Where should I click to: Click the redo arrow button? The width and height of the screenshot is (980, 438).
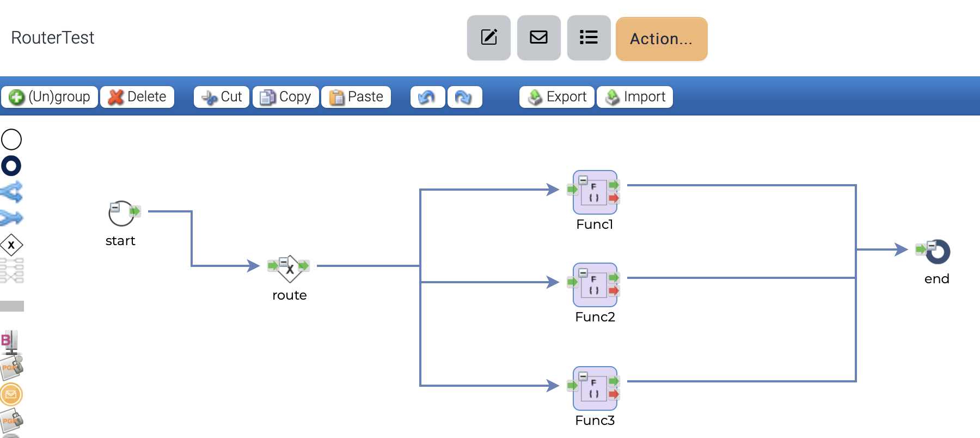pyautogui.click(x=464, y=97)
